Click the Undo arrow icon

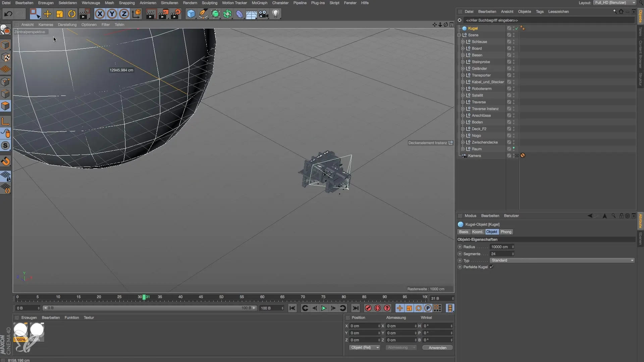coord(8,14)
